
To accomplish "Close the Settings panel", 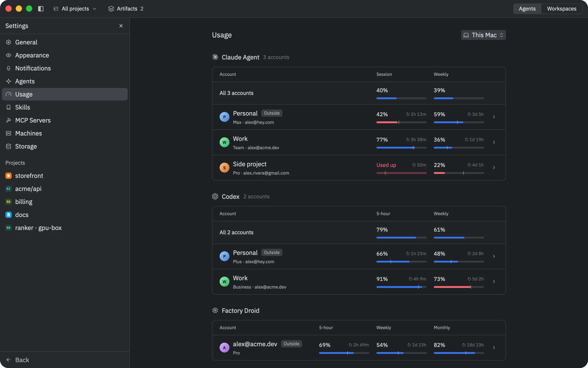I will point(121,26).
